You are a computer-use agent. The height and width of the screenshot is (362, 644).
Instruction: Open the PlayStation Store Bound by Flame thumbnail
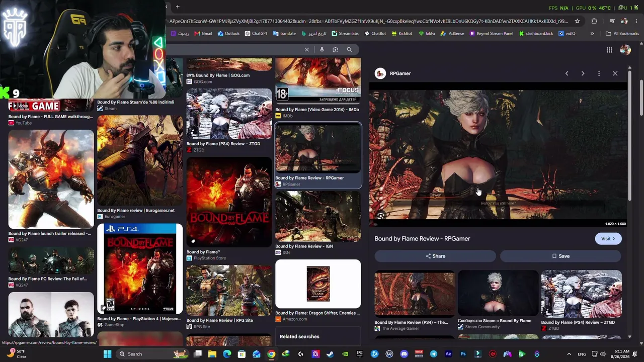(229, 202)
